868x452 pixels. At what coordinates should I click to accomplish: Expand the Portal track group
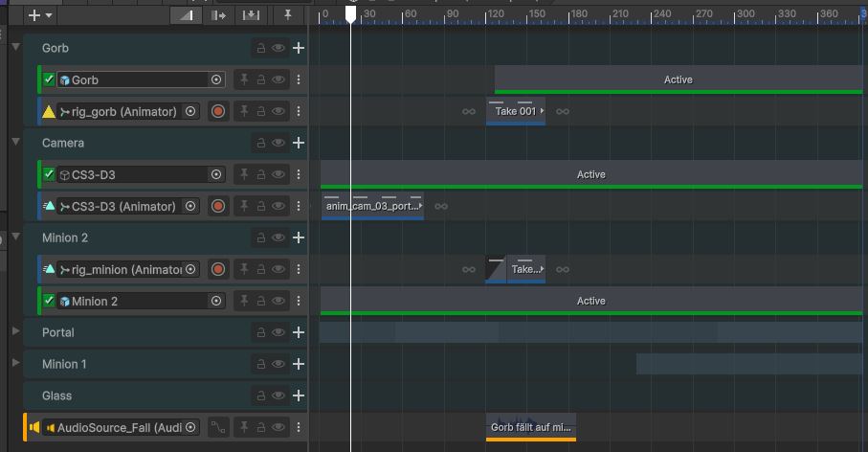pos(15,332)
